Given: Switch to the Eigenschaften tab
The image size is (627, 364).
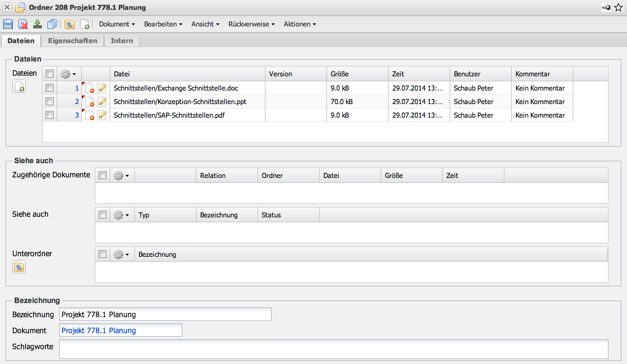Looking at the screenshot, I should tap(72, 41).
